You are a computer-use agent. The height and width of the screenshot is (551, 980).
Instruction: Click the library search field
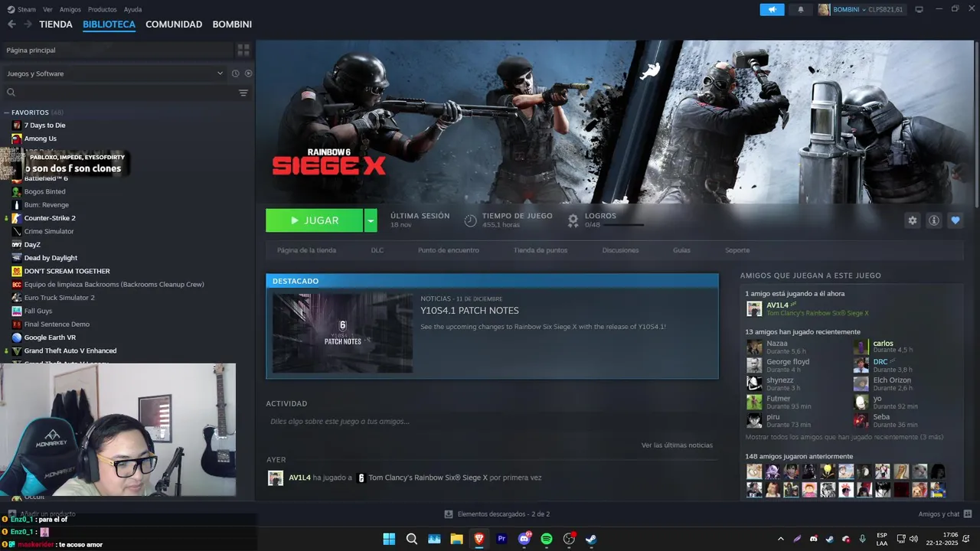tap(119, 93)
